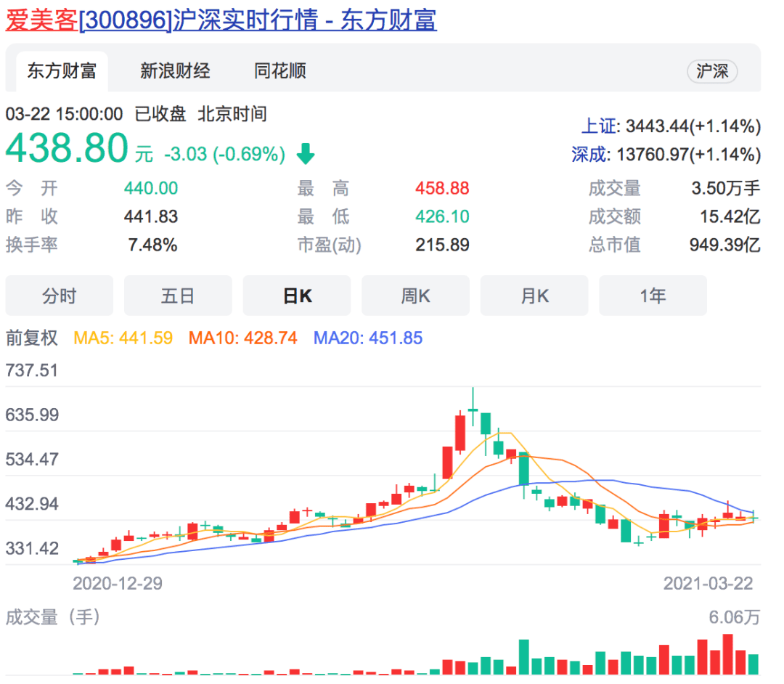Click the price change -3.03 (-0.69%)

(x=224, y=154)
